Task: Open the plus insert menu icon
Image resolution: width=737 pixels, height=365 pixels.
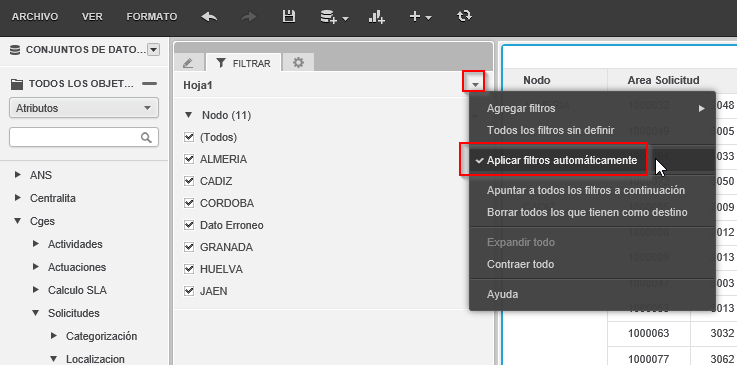Action: pos(420,17)
